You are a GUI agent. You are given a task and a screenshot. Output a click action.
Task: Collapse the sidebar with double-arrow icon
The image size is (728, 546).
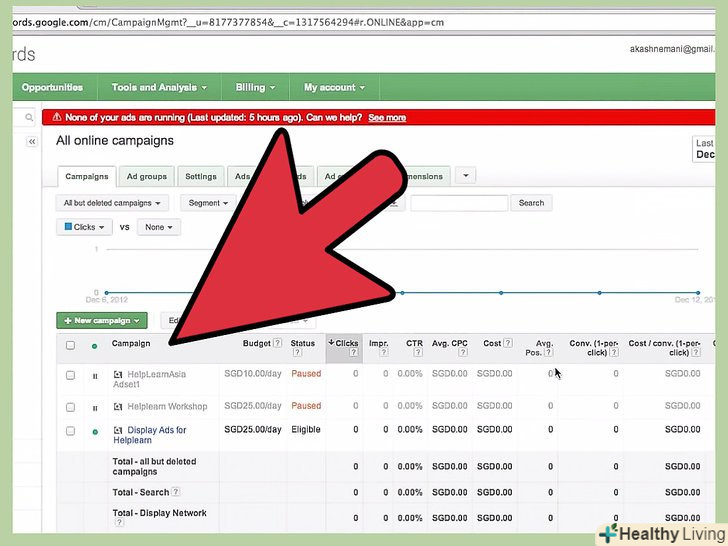point(31,142)
